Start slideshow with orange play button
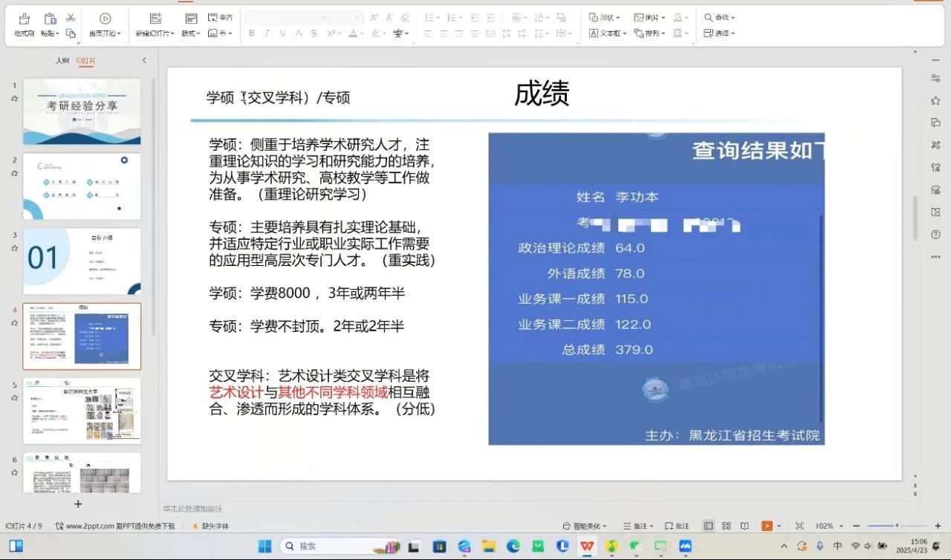Viewport: 951px width, 560px height. coord(767,526)
